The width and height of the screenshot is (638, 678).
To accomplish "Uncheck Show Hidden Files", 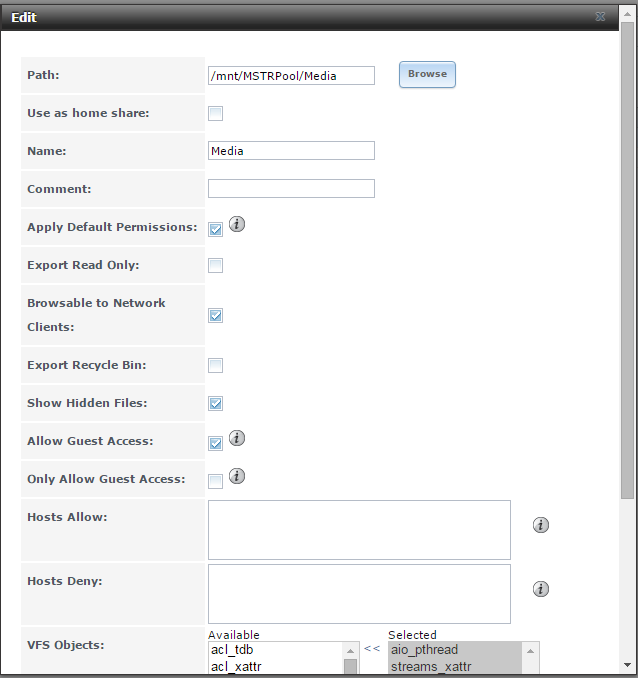I will 215,403.
